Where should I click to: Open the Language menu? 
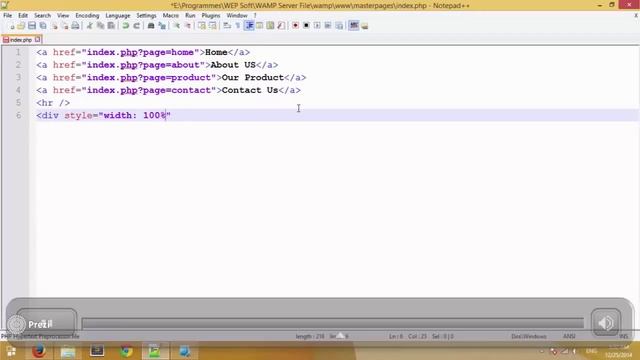118,16
